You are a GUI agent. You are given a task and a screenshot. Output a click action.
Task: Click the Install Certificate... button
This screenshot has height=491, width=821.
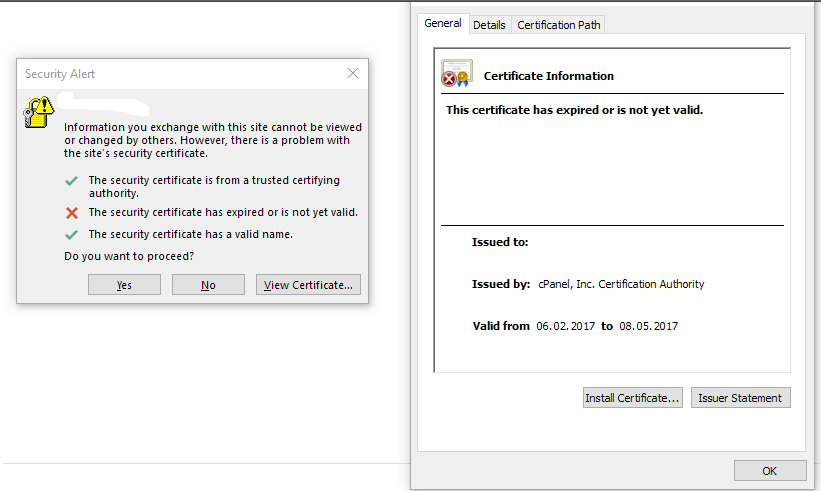[x=633, y=398]
